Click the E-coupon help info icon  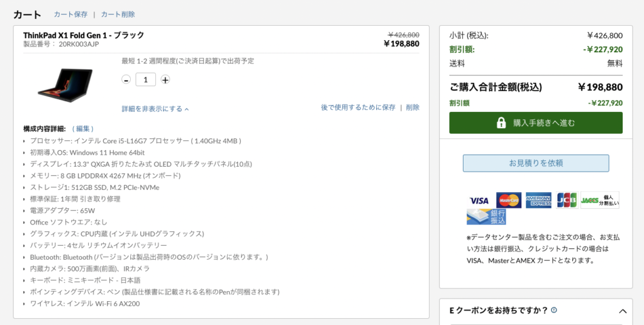(x=554, y=311)
